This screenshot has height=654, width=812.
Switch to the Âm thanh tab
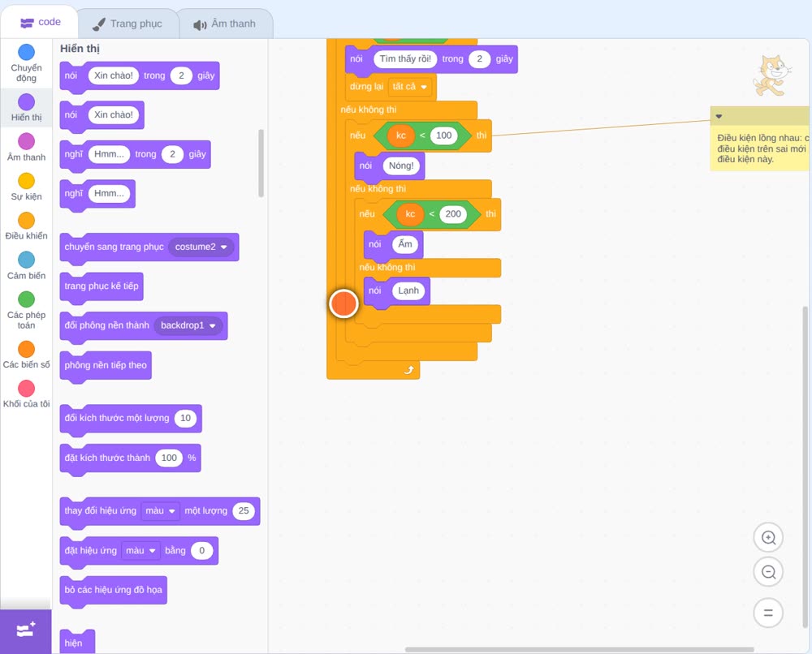click(225, 24)
